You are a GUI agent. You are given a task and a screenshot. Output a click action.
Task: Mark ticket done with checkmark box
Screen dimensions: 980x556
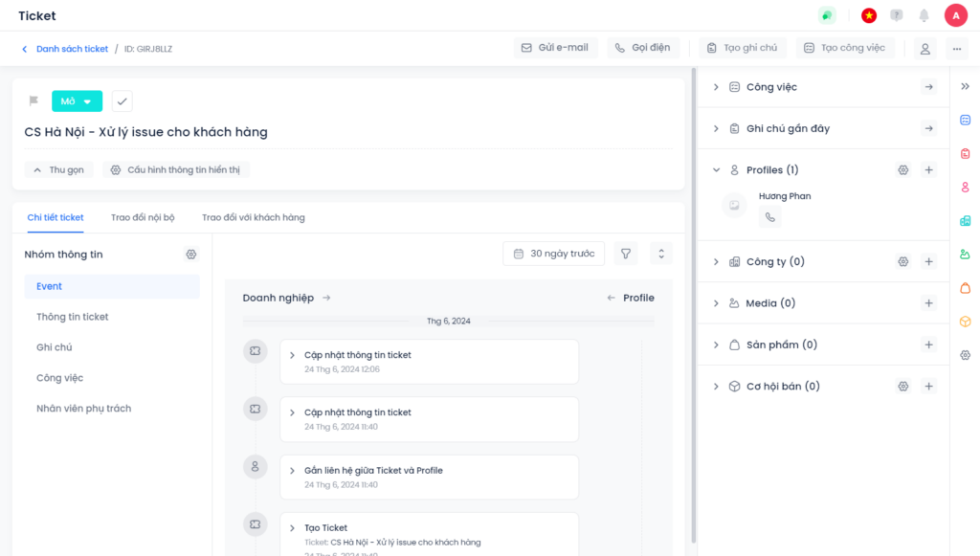(x=122, y=101)
